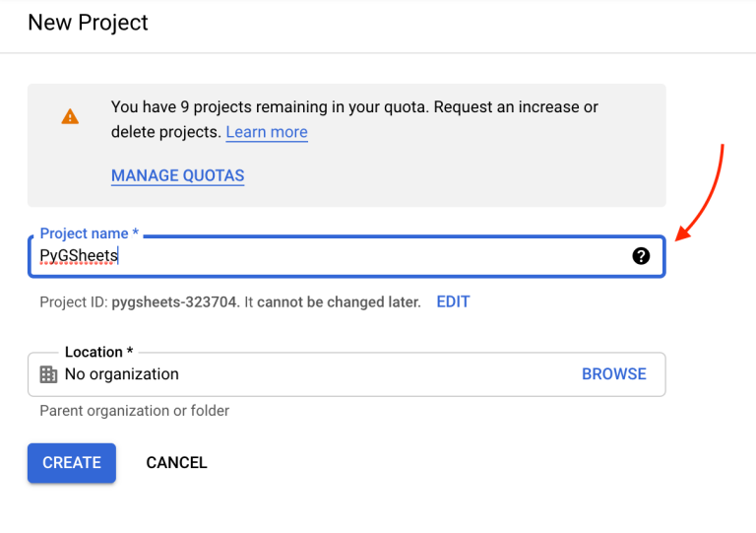Click EDIT to change the project ID
756x533 pixels.
click(453, 301)
